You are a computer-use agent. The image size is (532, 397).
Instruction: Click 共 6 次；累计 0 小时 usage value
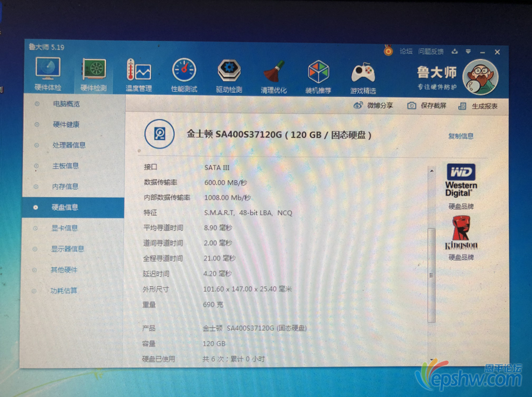click(234, 359)
